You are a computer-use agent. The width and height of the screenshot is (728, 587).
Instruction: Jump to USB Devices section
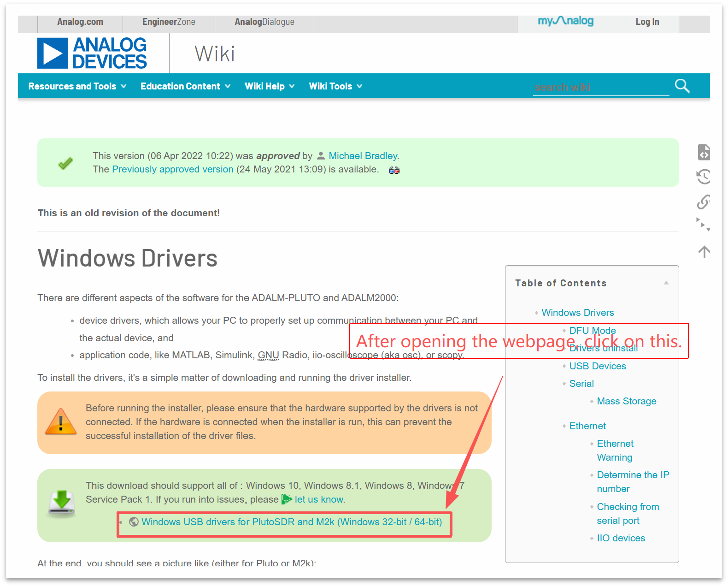click(598, 366)
